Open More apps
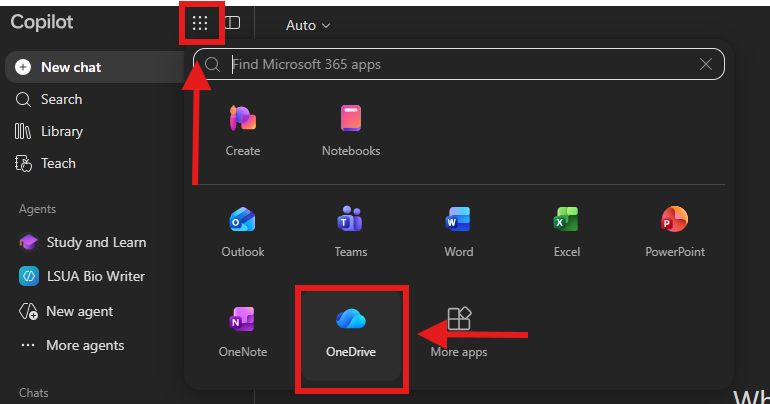The image size is (770, 404). click(x=459, y=332)
